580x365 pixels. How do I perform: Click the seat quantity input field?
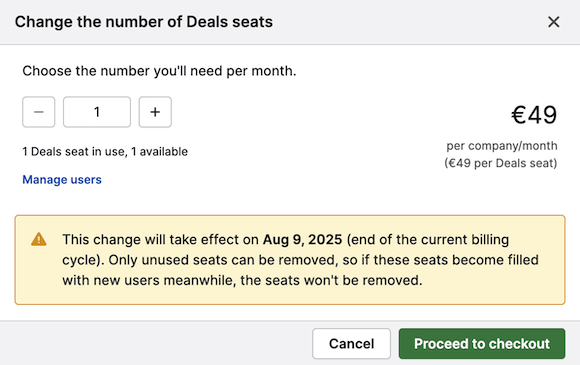[x=97, y=112]
